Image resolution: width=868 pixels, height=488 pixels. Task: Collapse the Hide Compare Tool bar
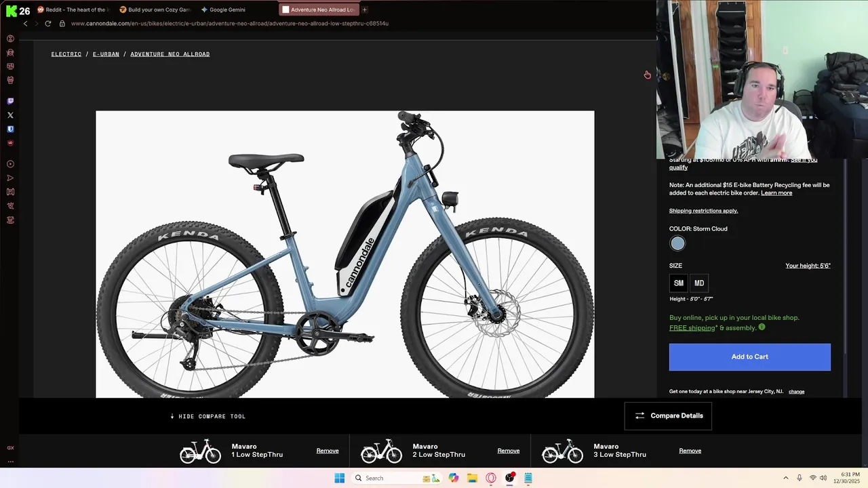click(x=208, y=416)
